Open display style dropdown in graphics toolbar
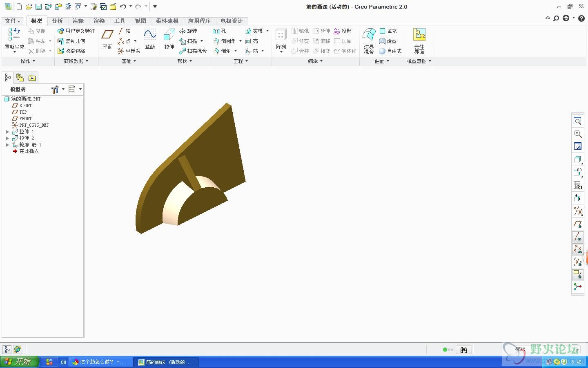The image size is (588, 368). pyautogui.click(x=577, y=159)
